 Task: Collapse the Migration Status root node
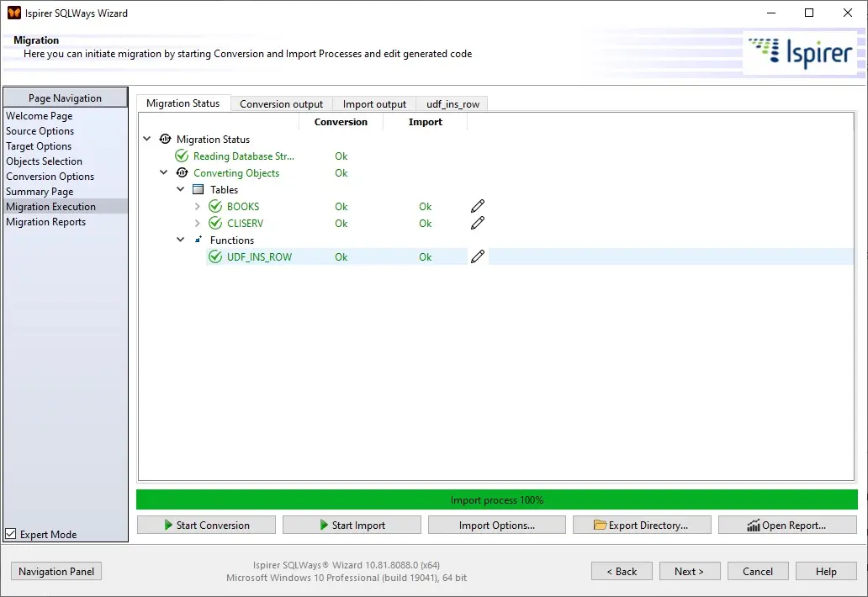click(146, 139)
